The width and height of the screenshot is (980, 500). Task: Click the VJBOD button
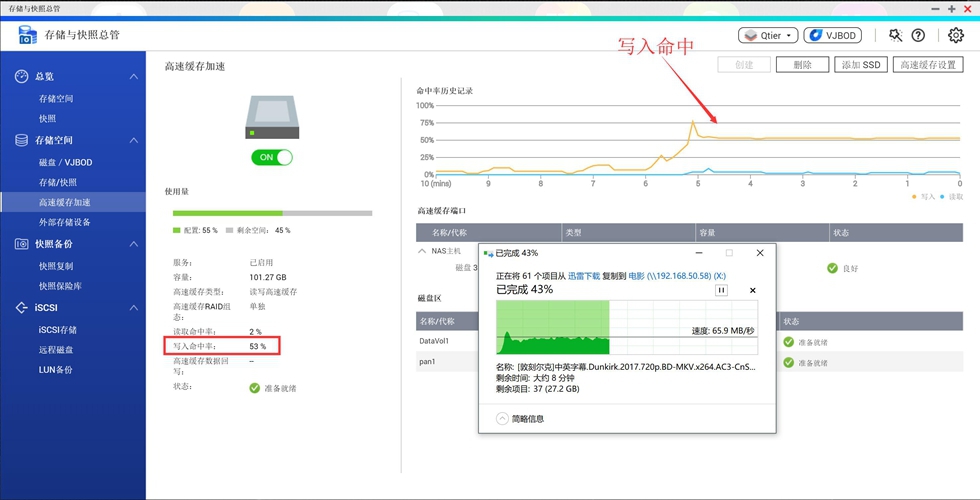coord(832,36)
